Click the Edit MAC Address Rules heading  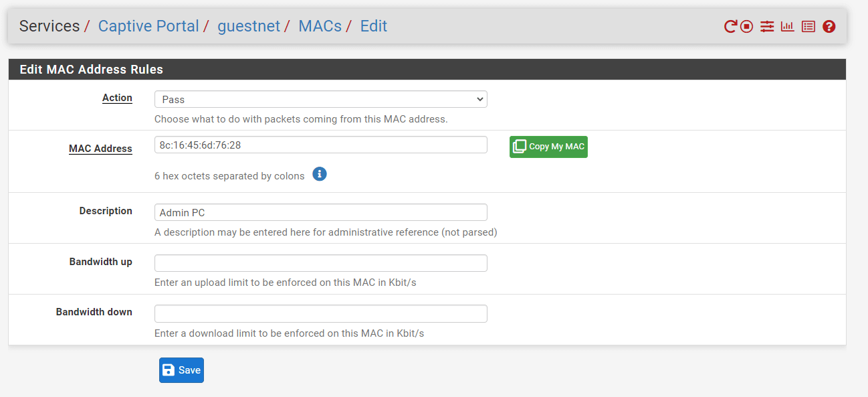(x=92, y=69)
